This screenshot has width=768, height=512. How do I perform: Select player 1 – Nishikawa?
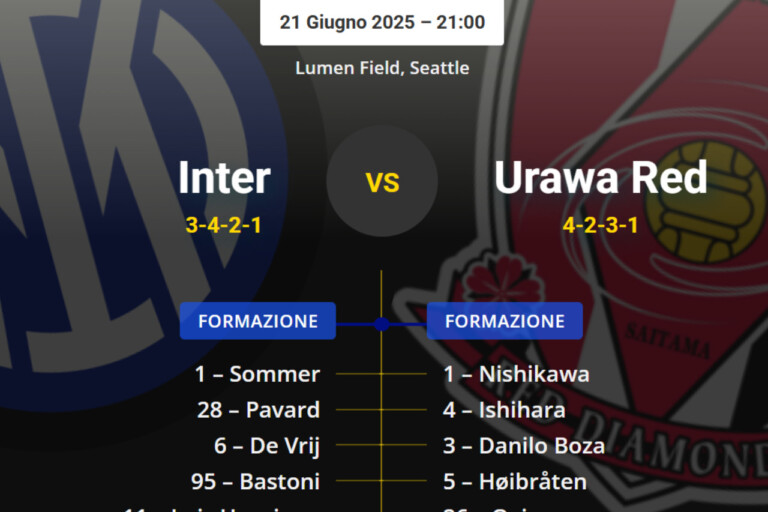516,374
